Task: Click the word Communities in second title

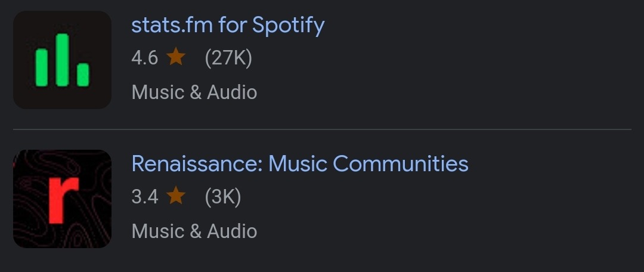Action: (401, 163)
